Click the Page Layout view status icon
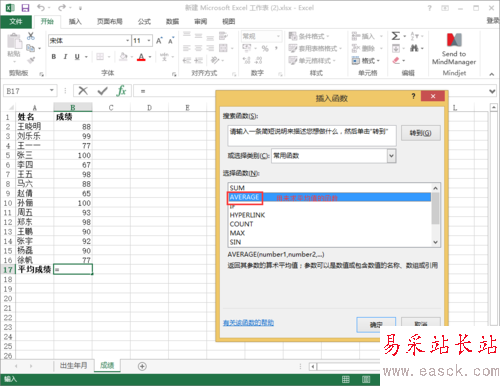The height and width of the screenshot is (386, 500). pyautogui.click(x=366, y=379)
